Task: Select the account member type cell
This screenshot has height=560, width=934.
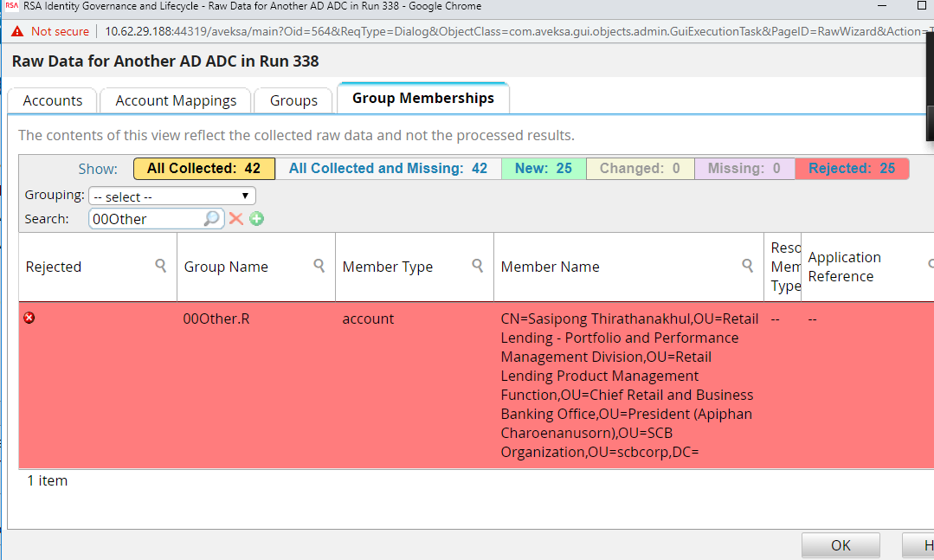Action: [368, 319]
